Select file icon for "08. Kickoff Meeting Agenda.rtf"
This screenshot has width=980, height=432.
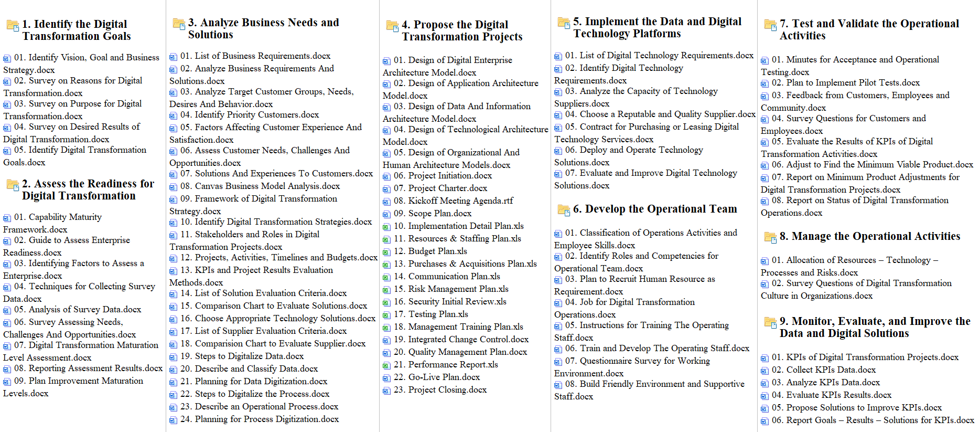point(386,202)
